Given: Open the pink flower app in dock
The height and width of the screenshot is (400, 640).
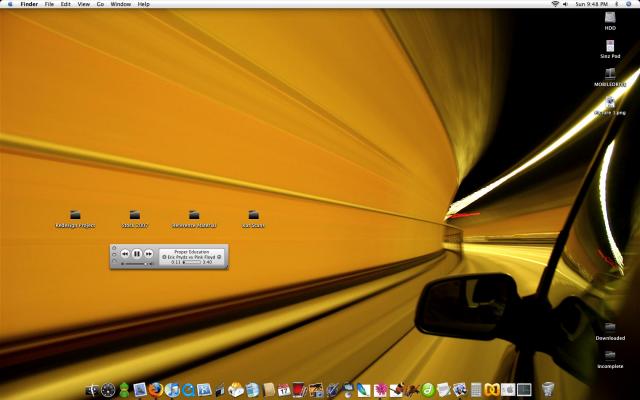Looking at the screenshot, I should point(380,390).
